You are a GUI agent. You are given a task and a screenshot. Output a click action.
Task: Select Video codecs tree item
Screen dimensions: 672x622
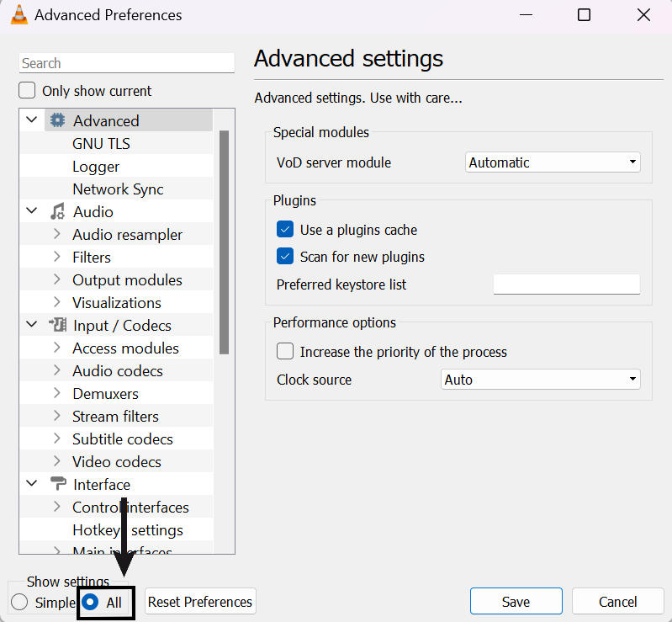117,462
